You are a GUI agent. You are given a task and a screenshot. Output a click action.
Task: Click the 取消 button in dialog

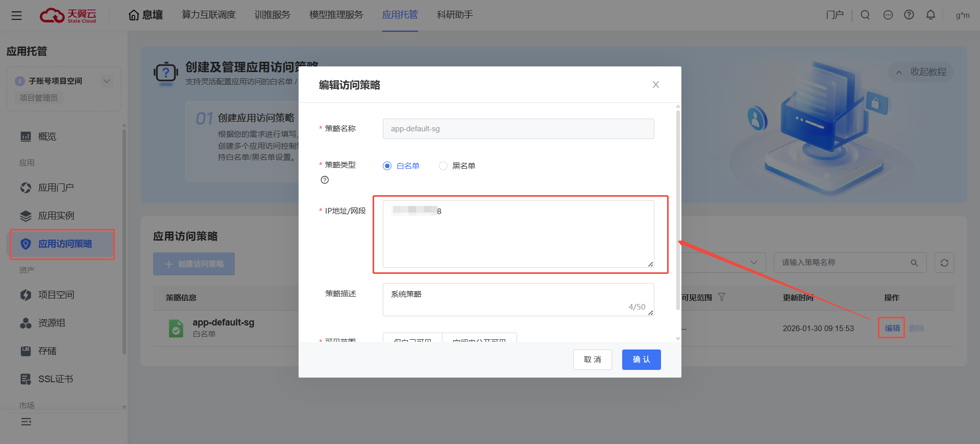[x=592, y=360]
